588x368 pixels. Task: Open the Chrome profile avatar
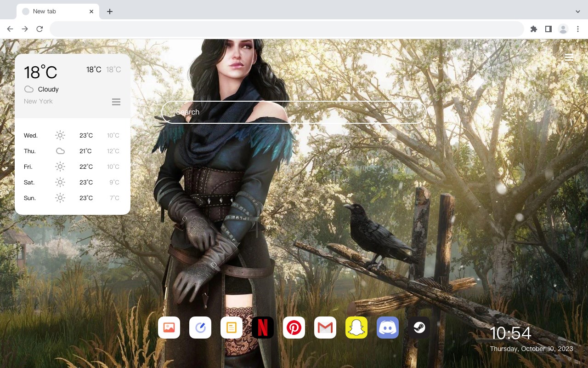pyautogui.click(x=563, y=29)
